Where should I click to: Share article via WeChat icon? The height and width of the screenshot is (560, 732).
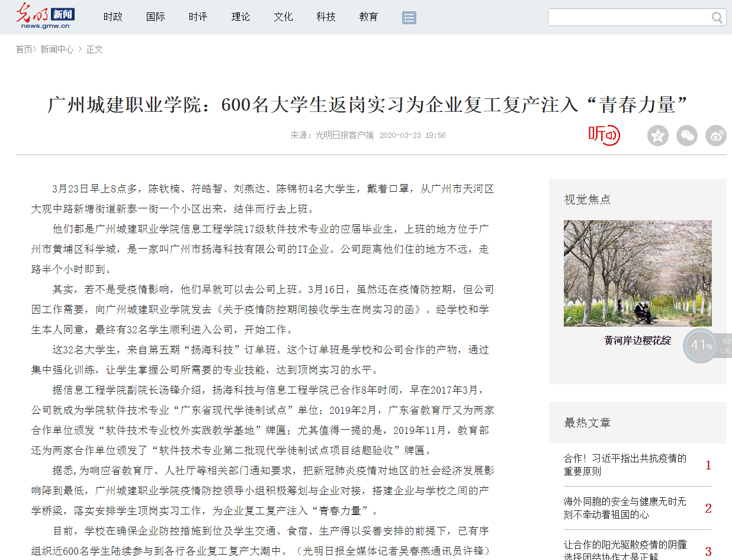point(687,136)
